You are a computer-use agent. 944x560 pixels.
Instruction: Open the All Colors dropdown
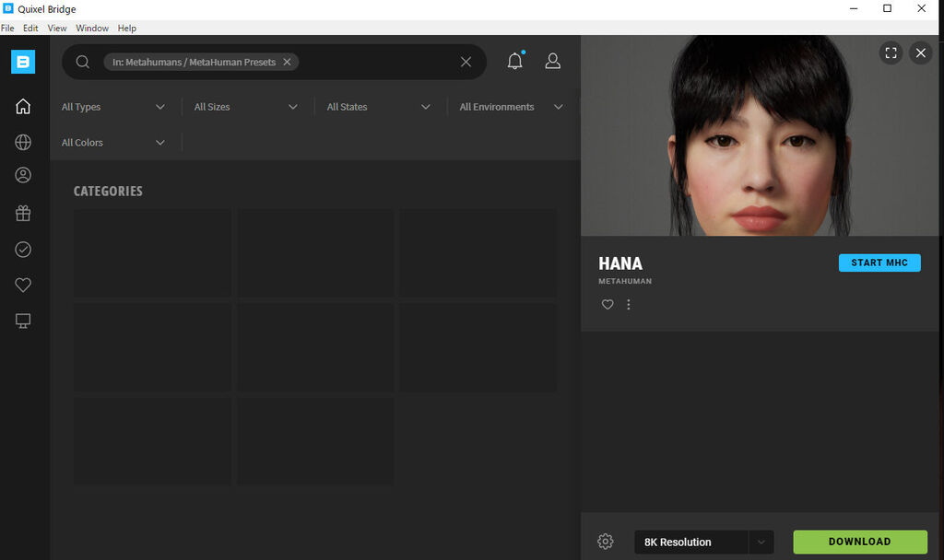(113, 143)
